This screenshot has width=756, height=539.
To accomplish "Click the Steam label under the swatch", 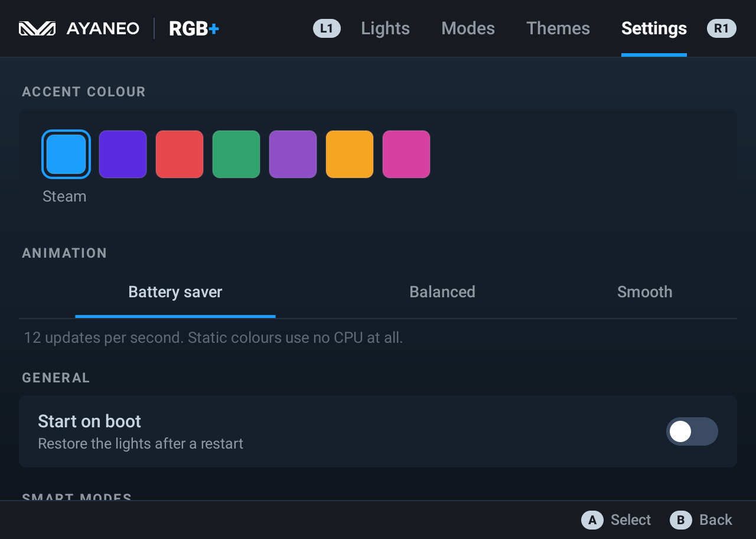I will point(64,196).
